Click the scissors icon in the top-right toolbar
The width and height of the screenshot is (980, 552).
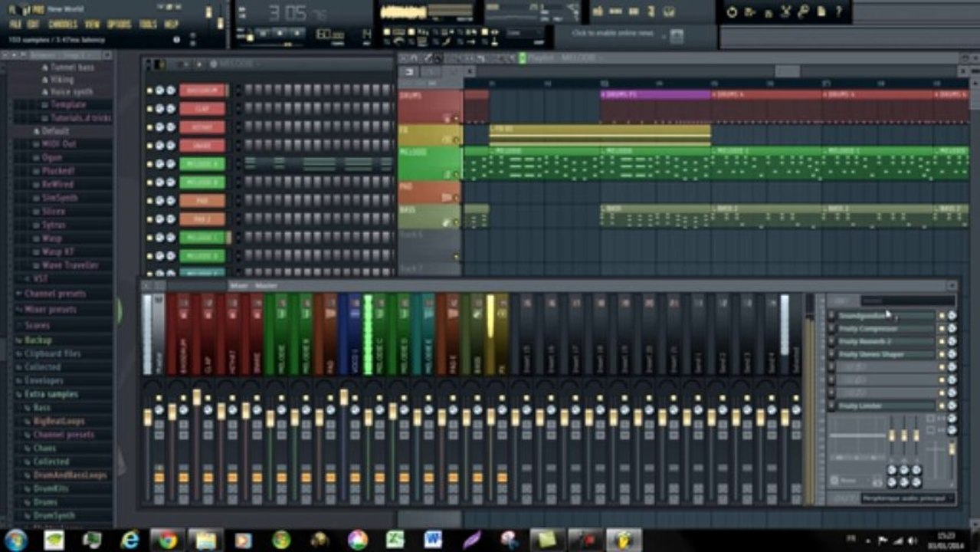pyautogui.click(x=786, y=11)
